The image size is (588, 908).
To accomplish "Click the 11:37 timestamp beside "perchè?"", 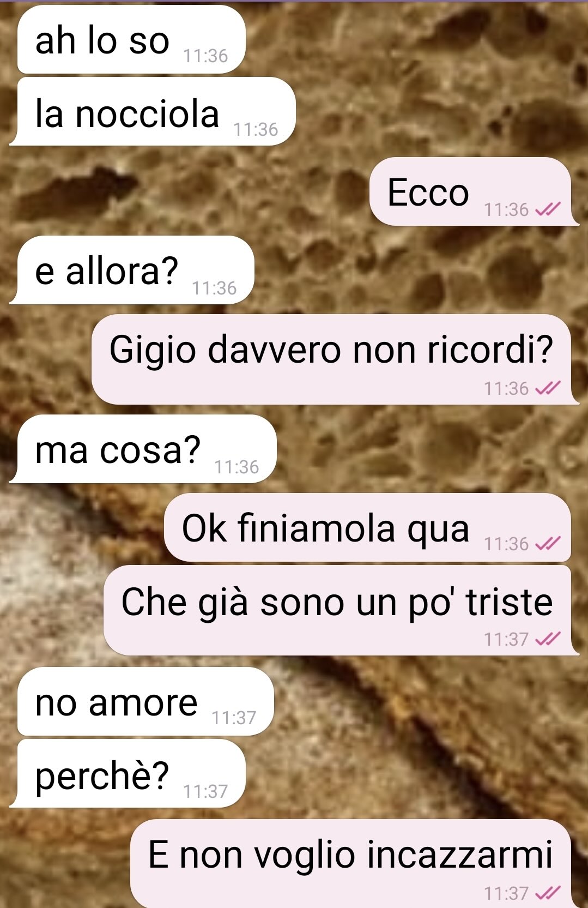I will tap(205, 791).
